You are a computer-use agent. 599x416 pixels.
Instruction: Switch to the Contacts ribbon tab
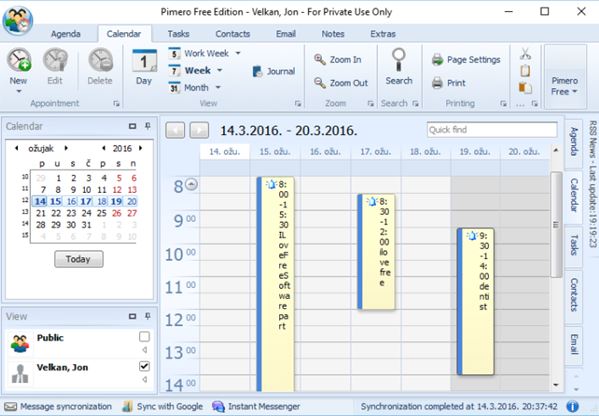pos(233,34)
